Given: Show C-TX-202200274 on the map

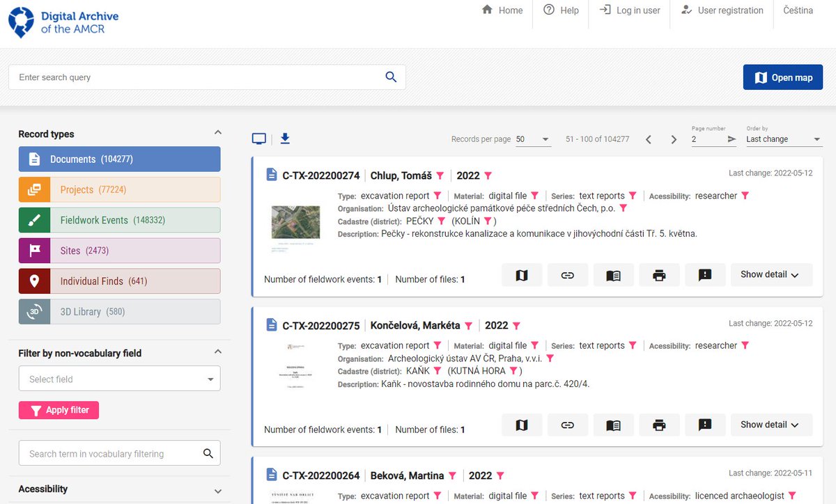Looking at the screenshot, I should coord(522,275).
